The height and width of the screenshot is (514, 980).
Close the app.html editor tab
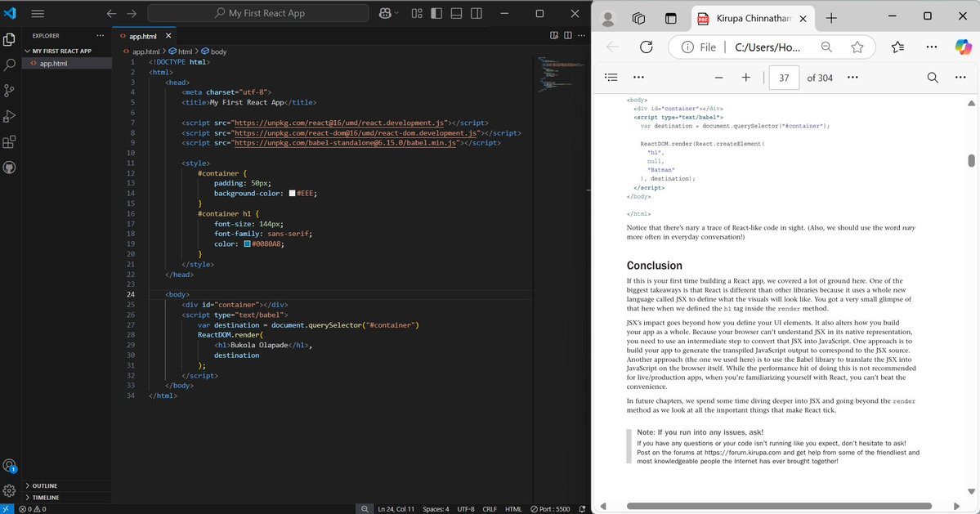click(168, 36)
